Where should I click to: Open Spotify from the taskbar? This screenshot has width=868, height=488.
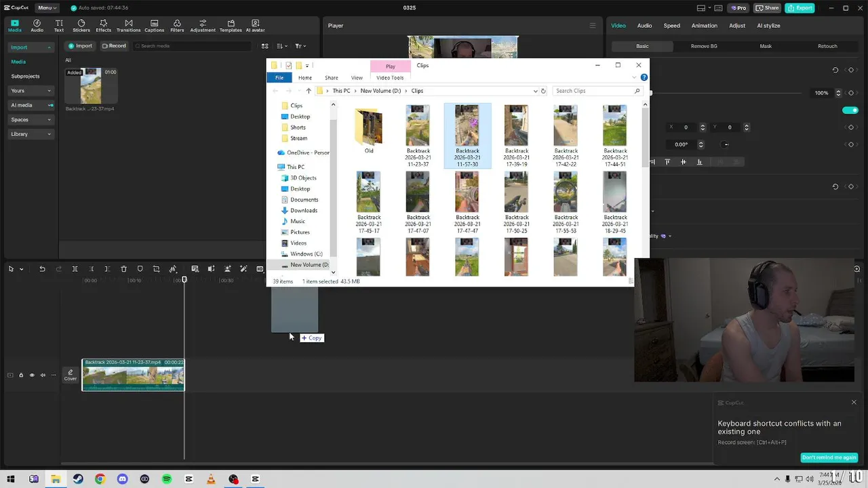click(x=167, y=479)
